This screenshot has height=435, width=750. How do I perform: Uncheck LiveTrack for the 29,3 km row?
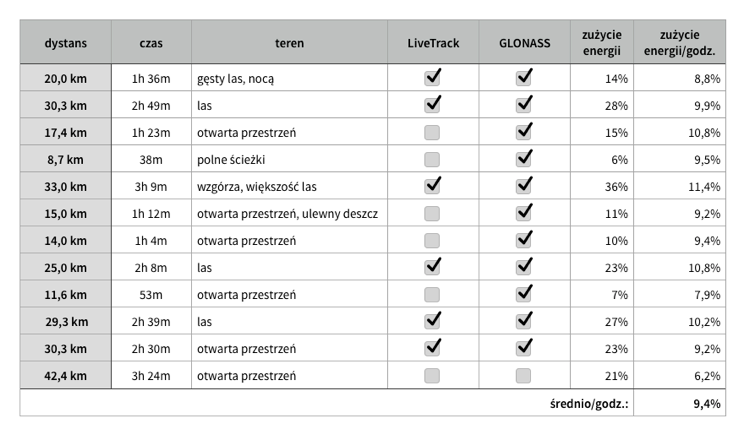click(432, 322)
